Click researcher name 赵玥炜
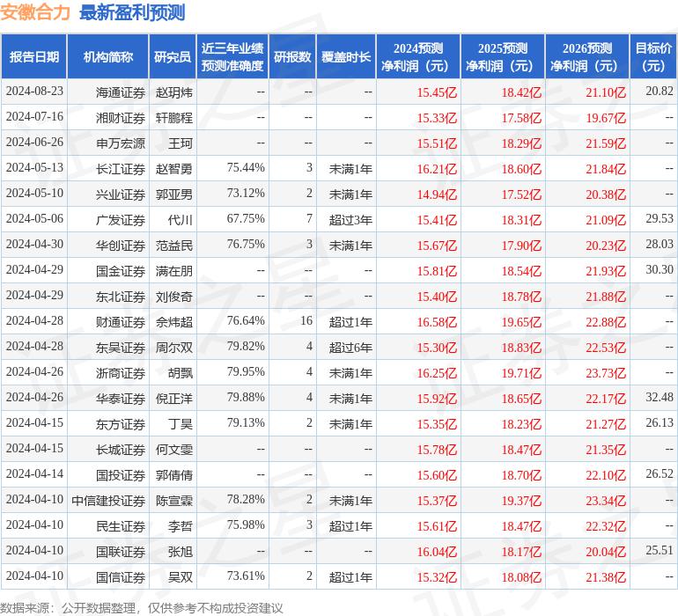This screenshot has width=678, height=616. [x=173, y=92]
